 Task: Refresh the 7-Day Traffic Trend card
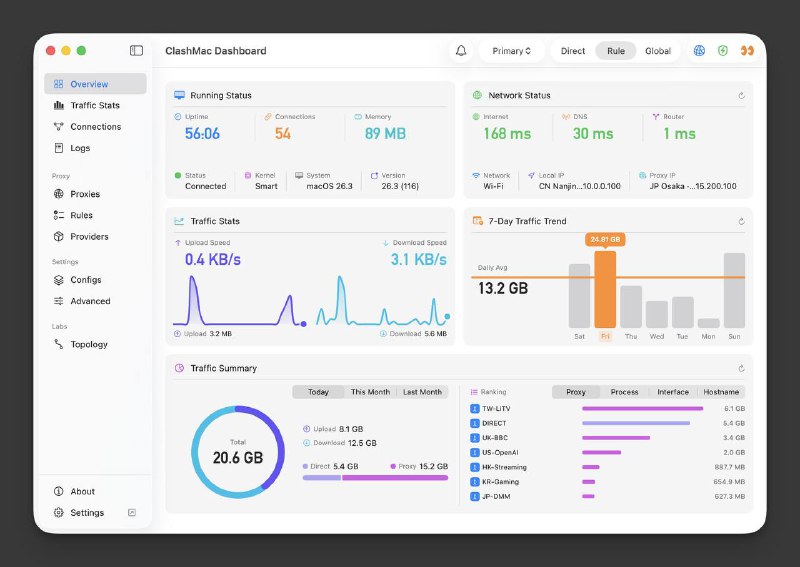[741, 221]
